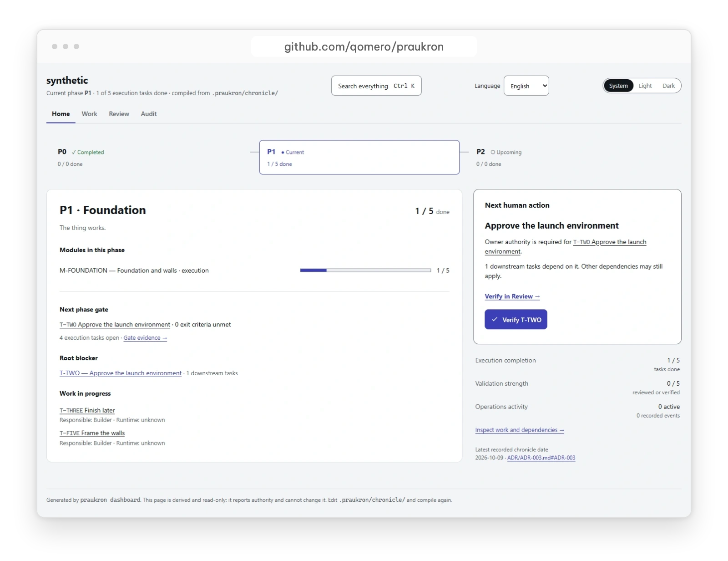Click the 'P1 · Foundation' heading
Image resolution: width=728 pixels, height=561 pixels.
[103, 210]
